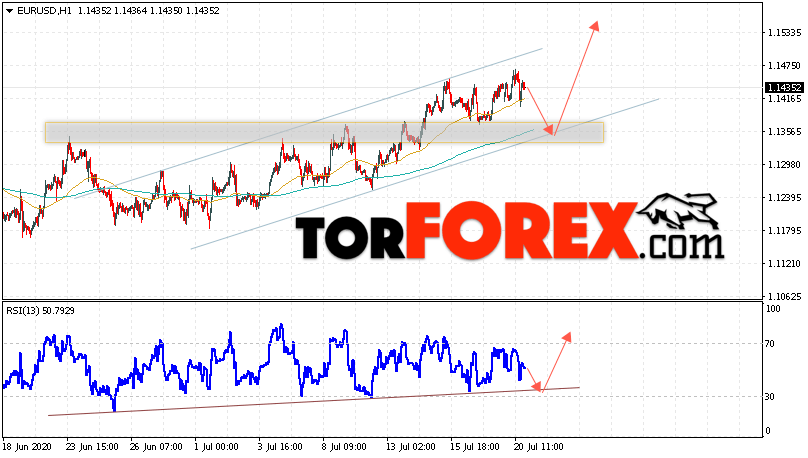808x458 pixels.
Task: Select the 8 Jul 09:00 time label
Action: pyautogui.click(x=344, y=447)
